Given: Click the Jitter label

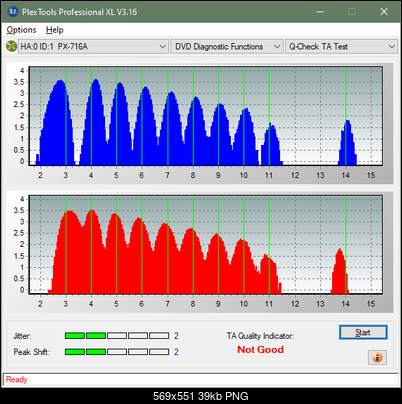Looking at the screenshot, I should tap(22, 336).
